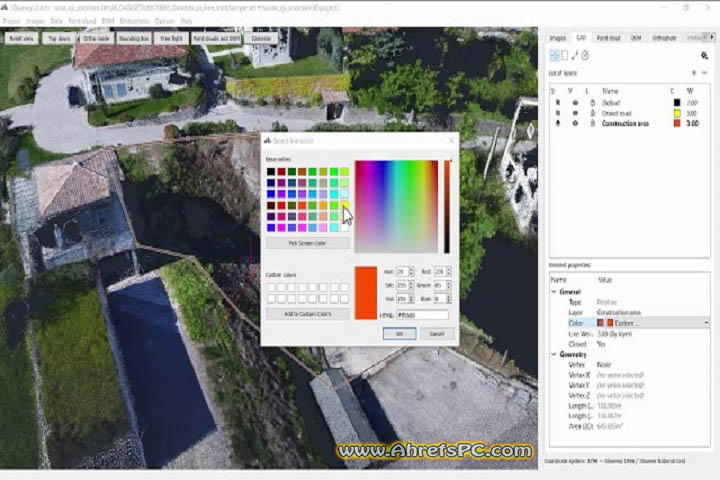Click the circular measure tool in CAD panel
This screenshot has height=480, width=720.
(585, 56)
